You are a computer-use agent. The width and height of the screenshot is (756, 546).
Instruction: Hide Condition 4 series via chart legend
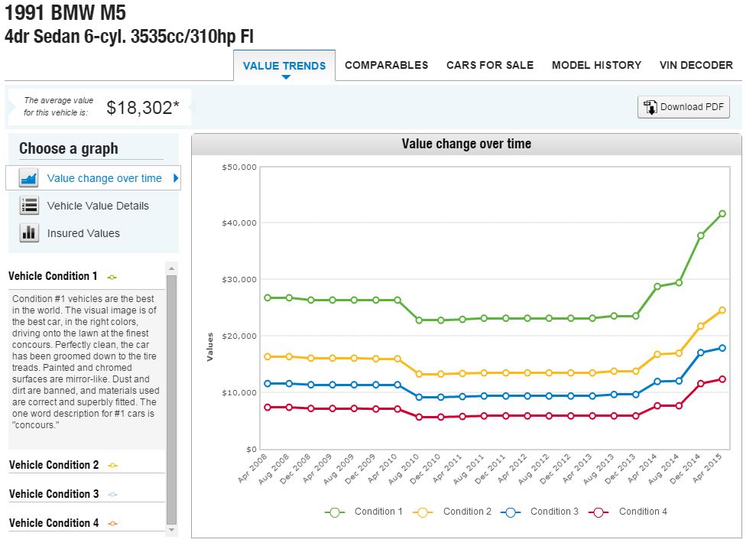[x=642, y=512]
